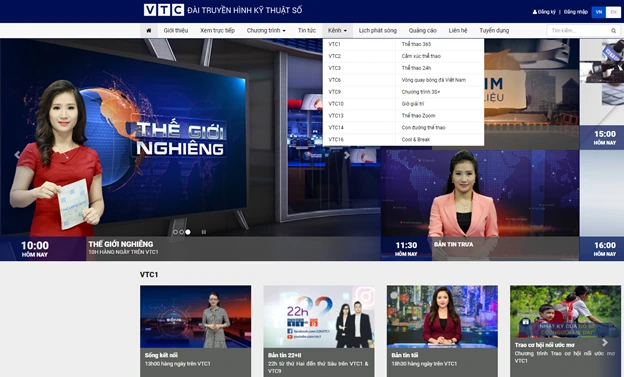Advance banner with right carousel arrow
This screenshot has height=377, width=624.
[x=347, y=155]
